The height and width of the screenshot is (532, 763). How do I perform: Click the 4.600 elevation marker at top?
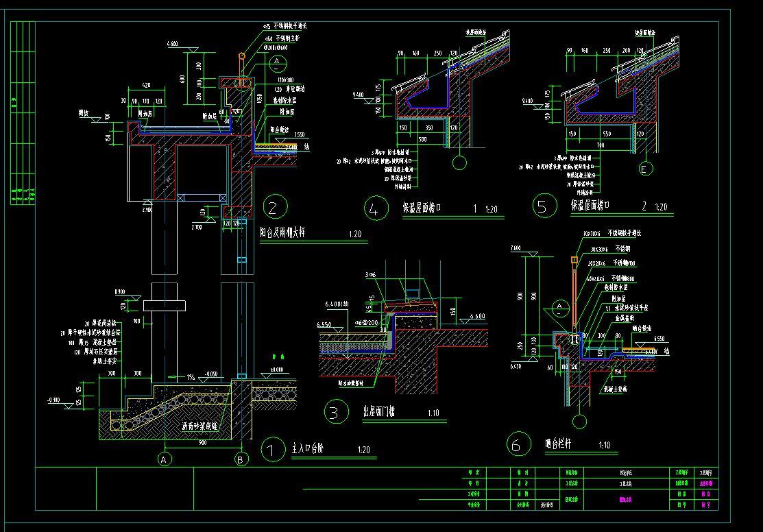(172, 44)
